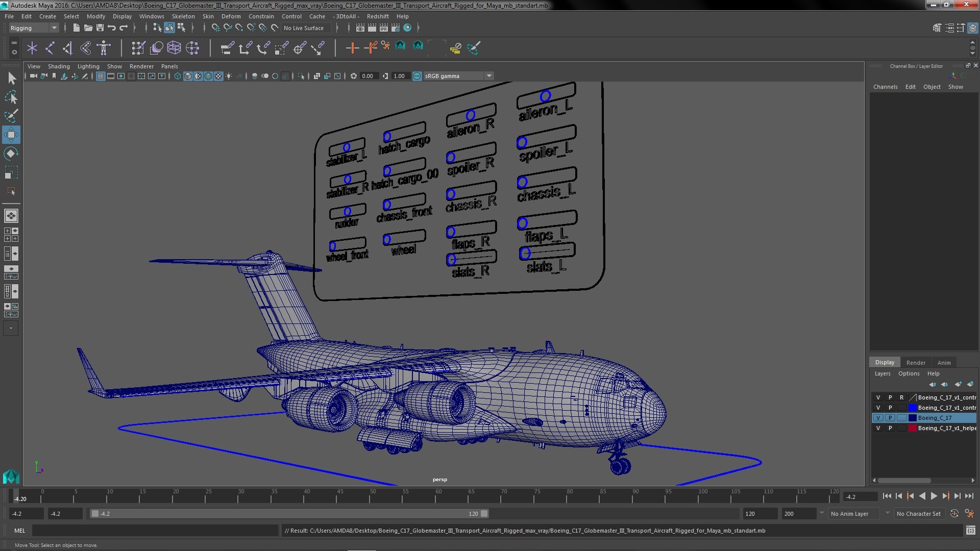
Task: Click the Parent Constraint icon on the shelf
Action: point(227,48)
